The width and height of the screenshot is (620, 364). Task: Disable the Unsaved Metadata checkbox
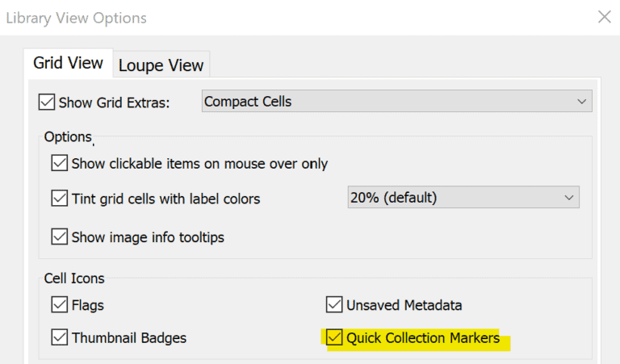[x=334, y=305]
